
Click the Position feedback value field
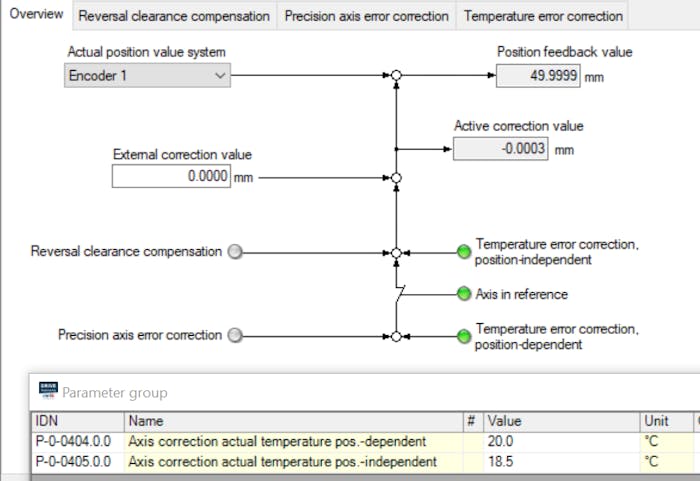[x=538, y=75]
